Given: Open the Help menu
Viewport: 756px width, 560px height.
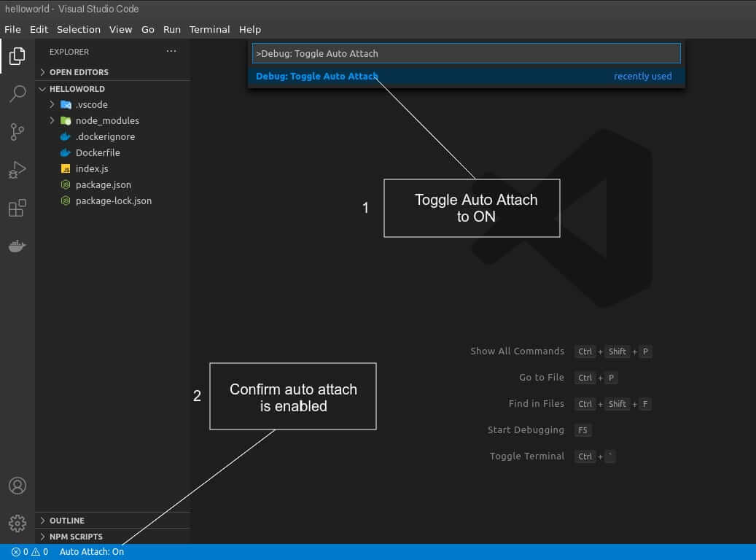Looking at the screenshot, I should (250, 29).
